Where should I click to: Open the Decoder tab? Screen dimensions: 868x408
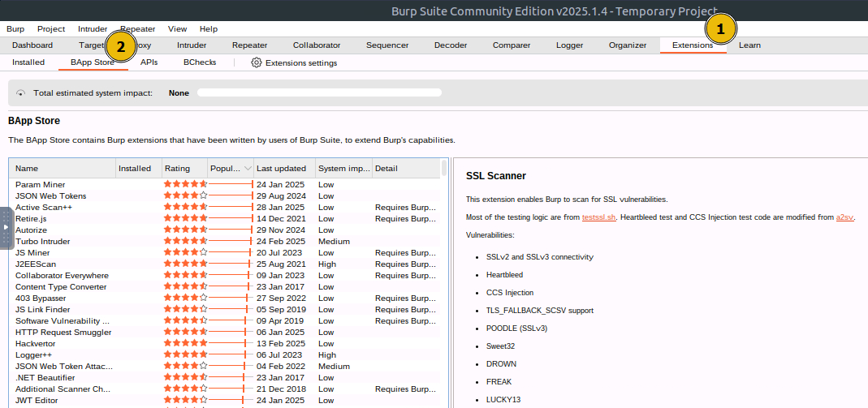click(451, 45)
